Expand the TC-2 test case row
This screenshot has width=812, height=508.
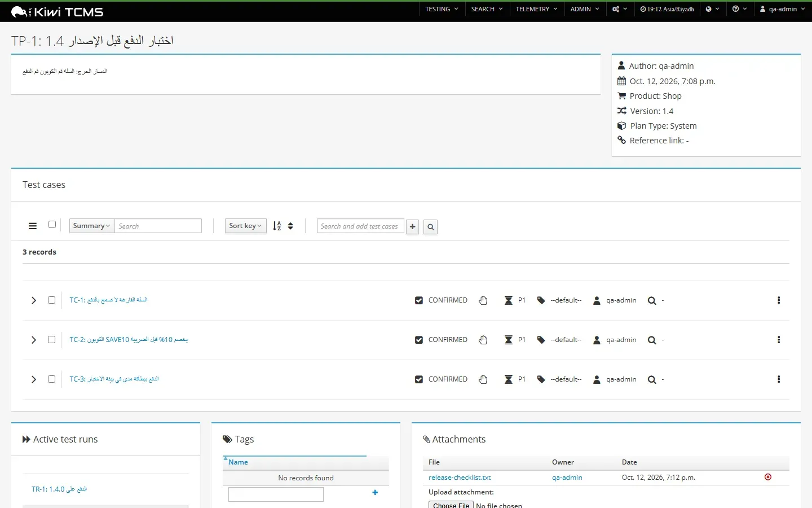coord(34,340)
